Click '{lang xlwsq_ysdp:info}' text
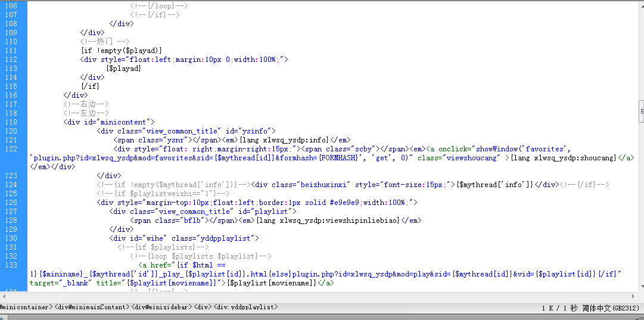 coord(284,140)
